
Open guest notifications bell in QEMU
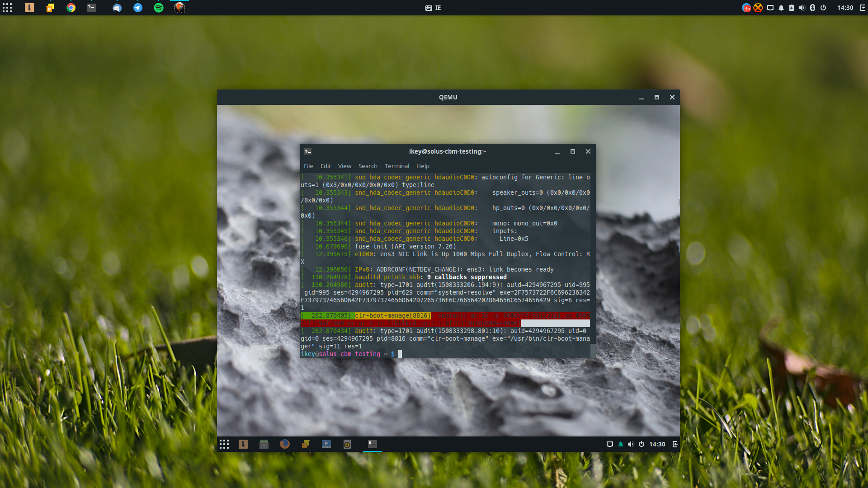point(621,444)
